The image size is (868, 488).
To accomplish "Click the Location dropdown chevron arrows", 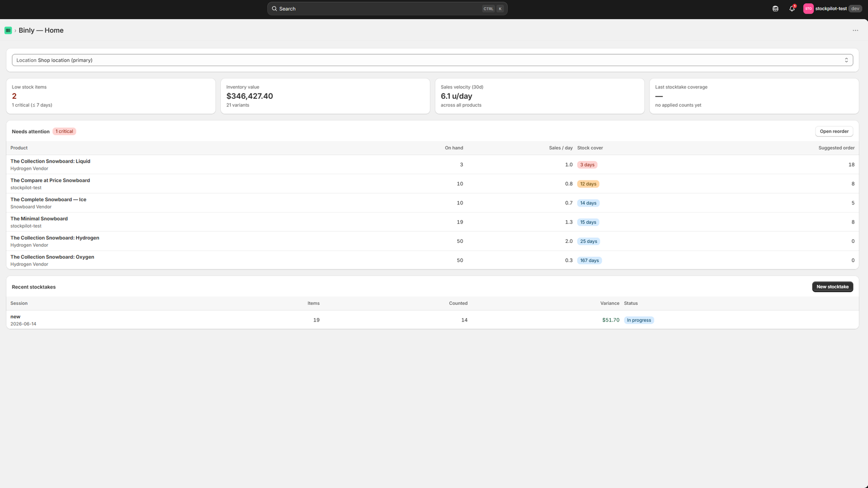I will pyautogui.click(x=846, y=60).
